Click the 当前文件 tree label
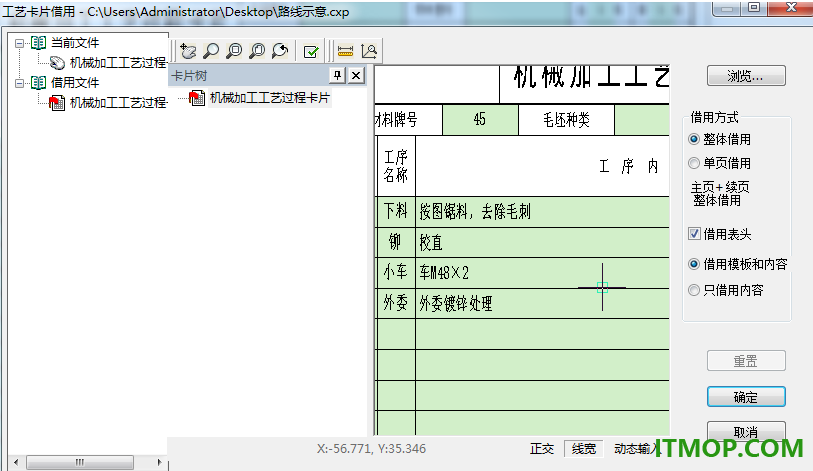This screenshot has height=471, width=813. [x=75, y=43]
